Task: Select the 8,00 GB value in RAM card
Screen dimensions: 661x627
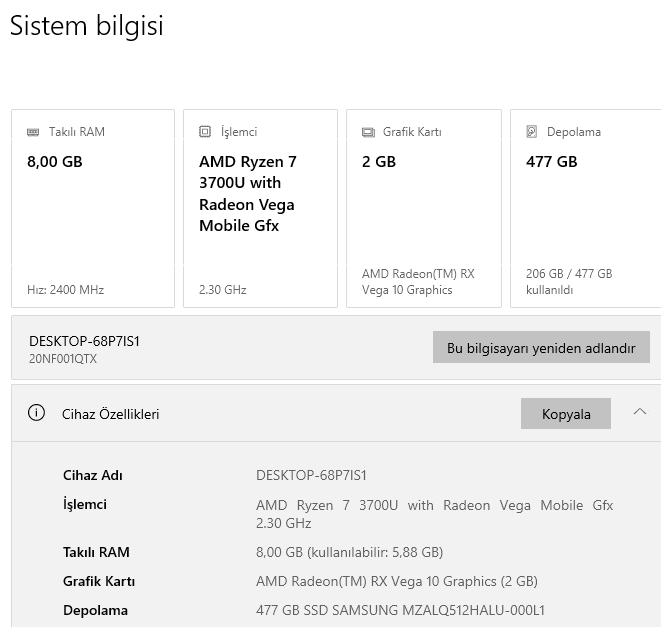Action: click(55, 162)
